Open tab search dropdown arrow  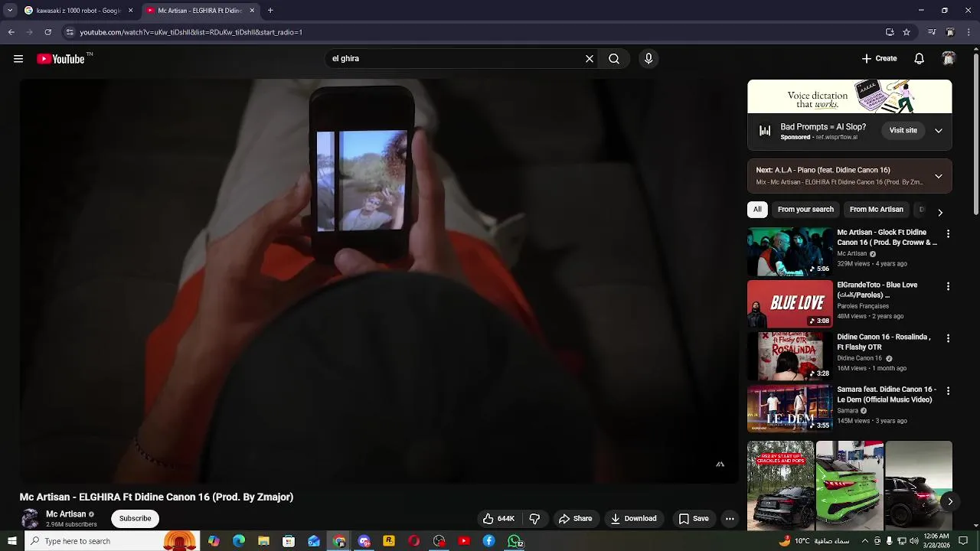[10, 11]
